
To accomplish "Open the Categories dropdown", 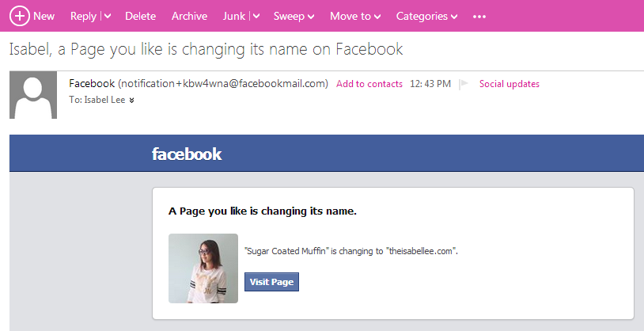I will (426, 17).
